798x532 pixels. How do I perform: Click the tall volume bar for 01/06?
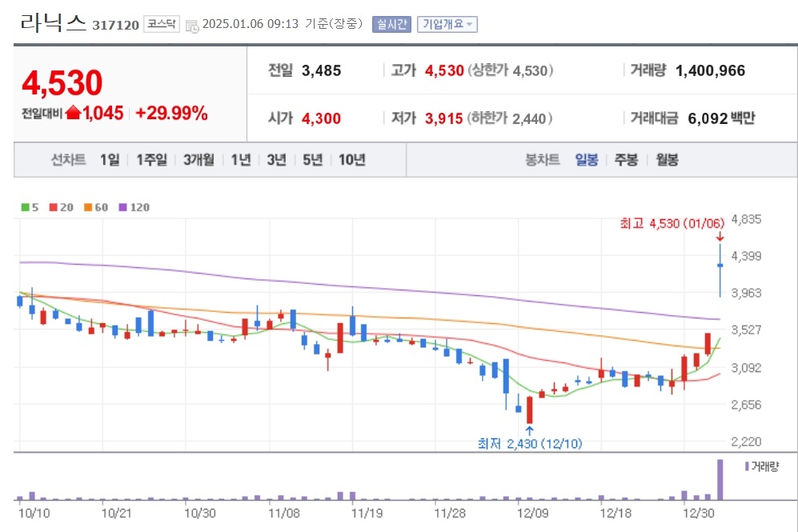click(x=720, y=480)
